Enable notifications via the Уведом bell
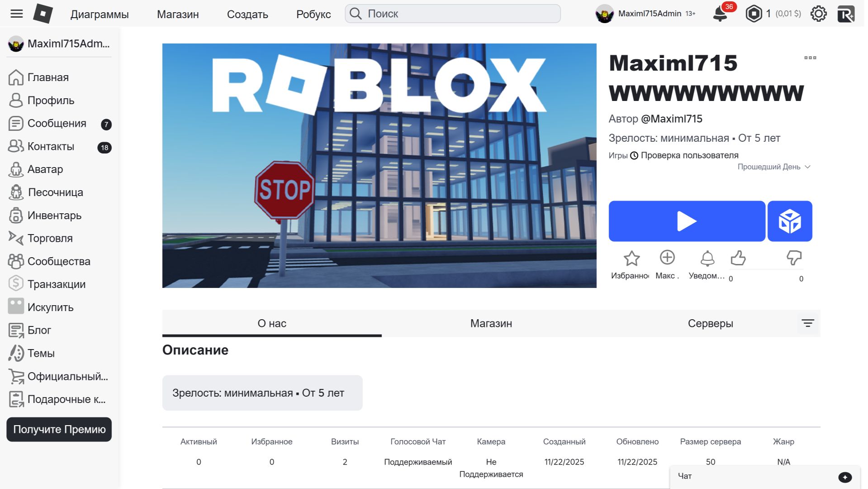 point(707,258)
